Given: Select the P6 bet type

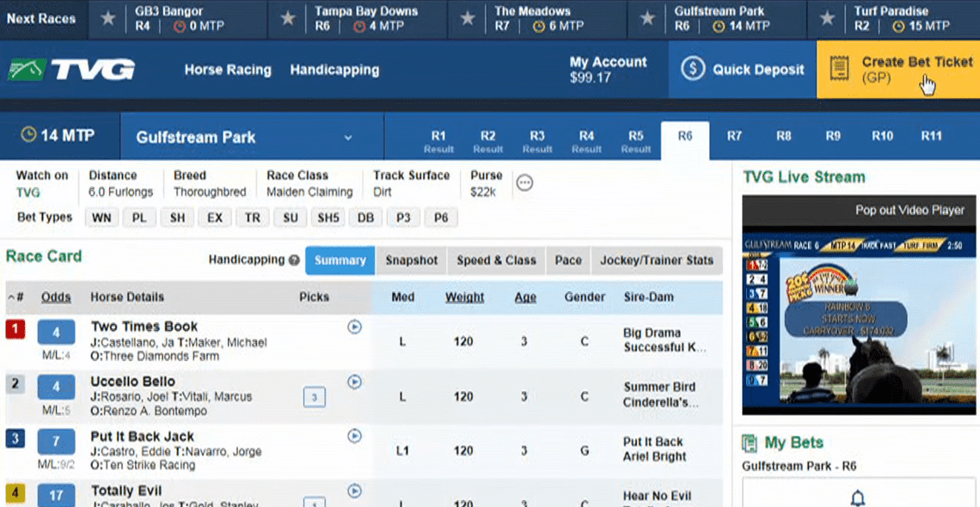Looking at the screenshot, I should pyautogui.click(x=441, y=218).
